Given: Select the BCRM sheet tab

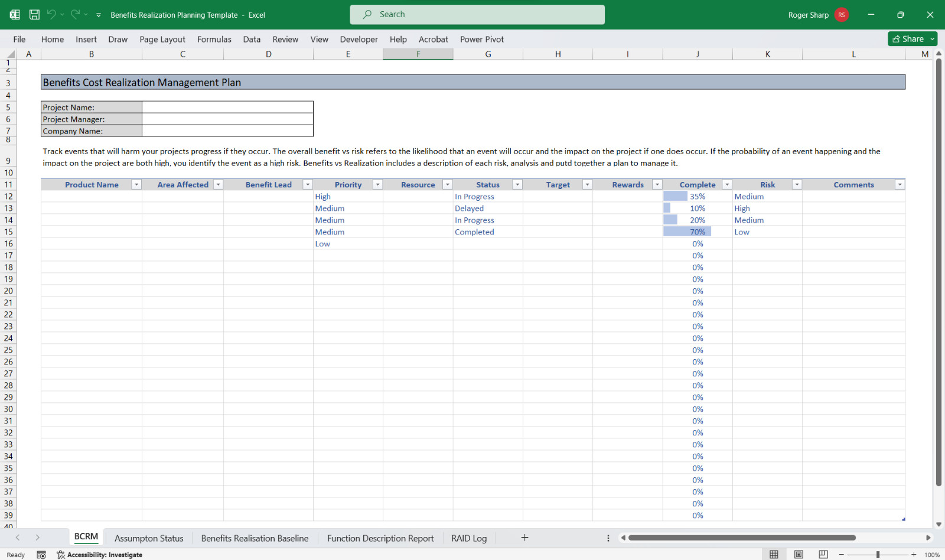Looking at the screenshot, I should pyautogui.click(x=86, y=536).
